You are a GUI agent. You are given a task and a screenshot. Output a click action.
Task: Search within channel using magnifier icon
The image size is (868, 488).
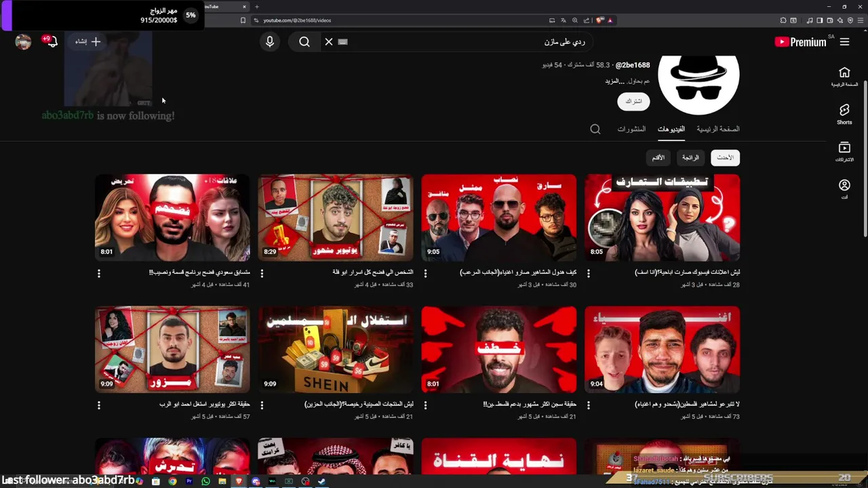pyautogui.click(x=595, y=129)
